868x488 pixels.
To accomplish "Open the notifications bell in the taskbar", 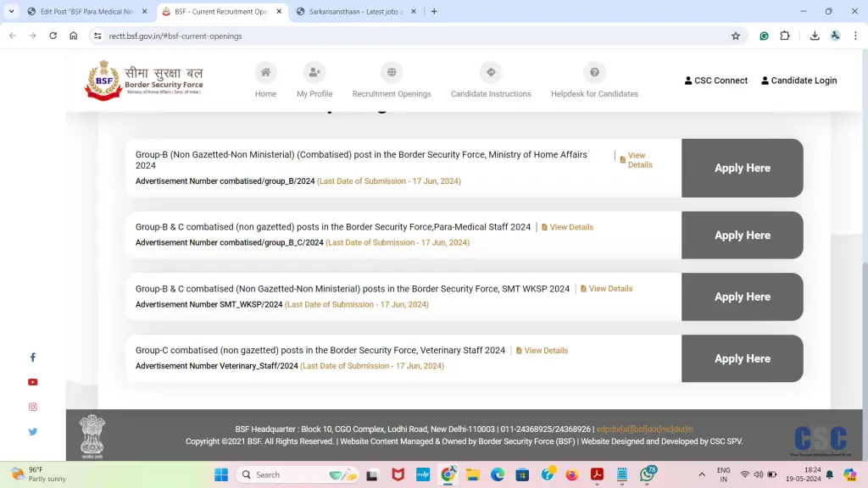I will tap(830, 474).
